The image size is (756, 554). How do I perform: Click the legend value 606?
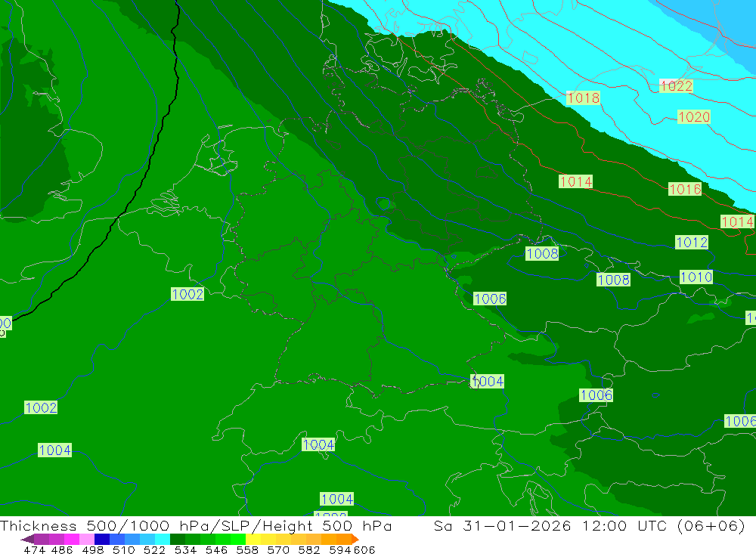pyautogui.click(x=364, y=550)
